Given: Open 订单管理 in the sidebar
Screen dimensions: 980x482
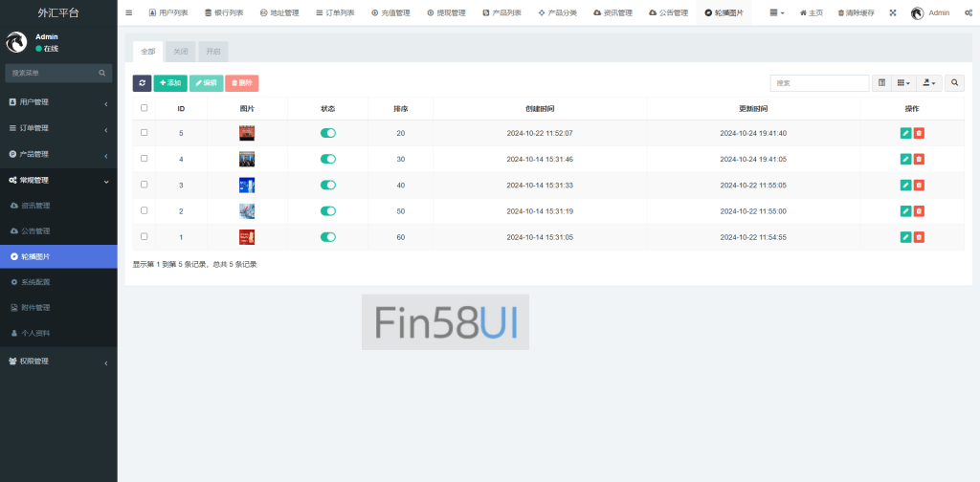Looking at the screenshot, I should point(58,128).
